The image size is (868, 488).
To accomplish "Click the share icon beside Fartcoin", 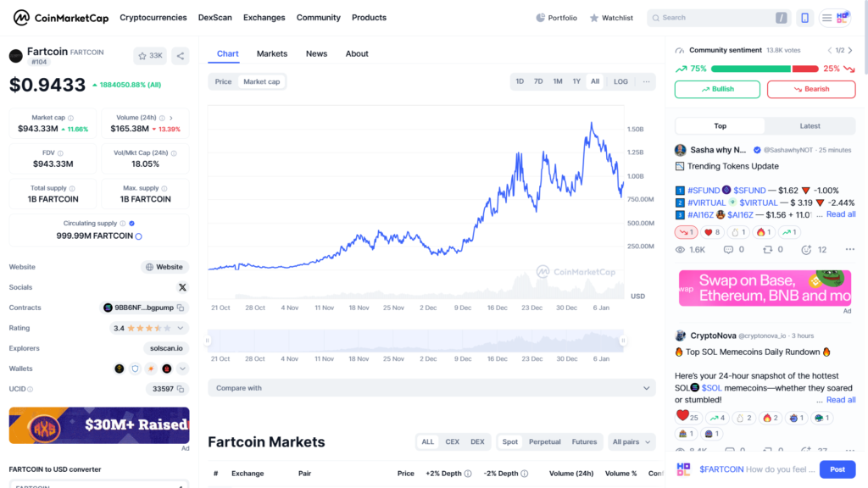I will [x=180, y=56].
